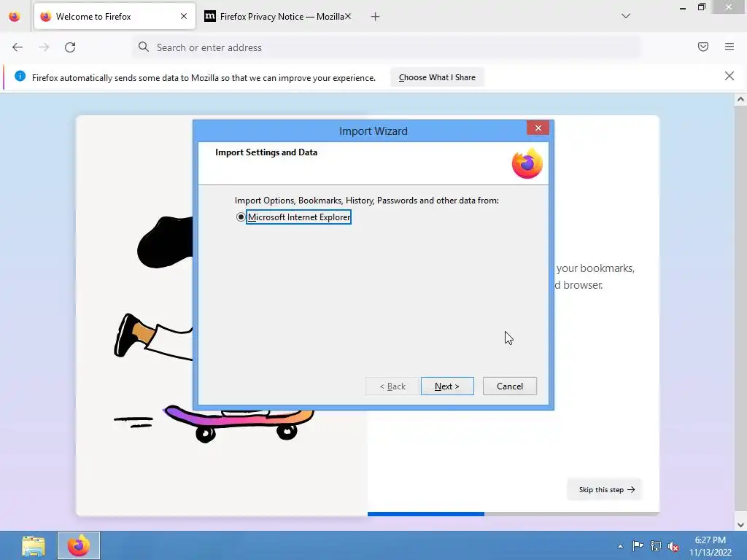The image size is (747, 560).
Task: Close the Firefox Privacy Notice tab
Action: coord(348,16)
